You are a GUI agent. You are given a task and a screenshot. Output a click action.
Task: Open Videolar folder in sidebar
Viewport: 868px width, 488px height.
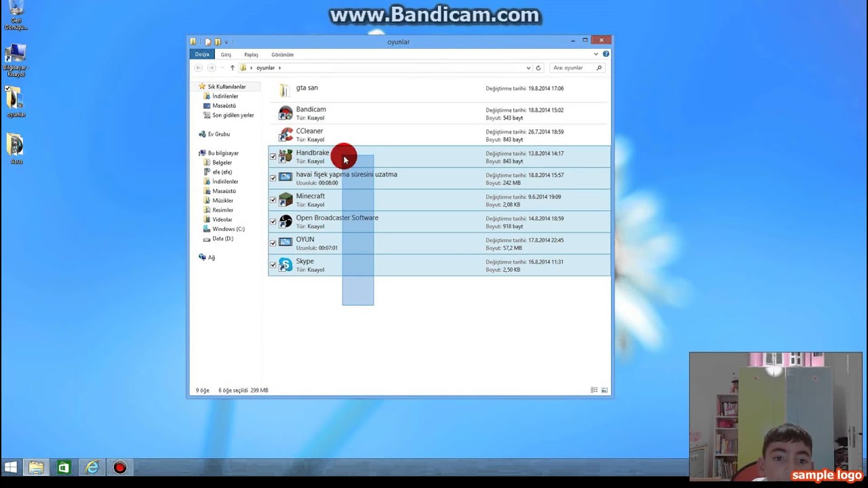tap(222, 220)
